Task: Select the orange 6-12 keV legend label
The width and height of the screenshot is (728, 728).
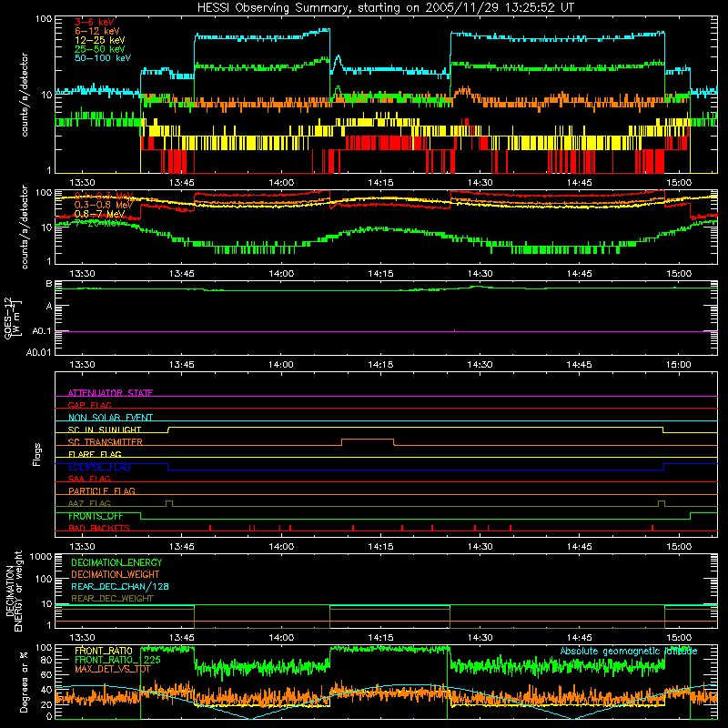Action: click(97, 31)
